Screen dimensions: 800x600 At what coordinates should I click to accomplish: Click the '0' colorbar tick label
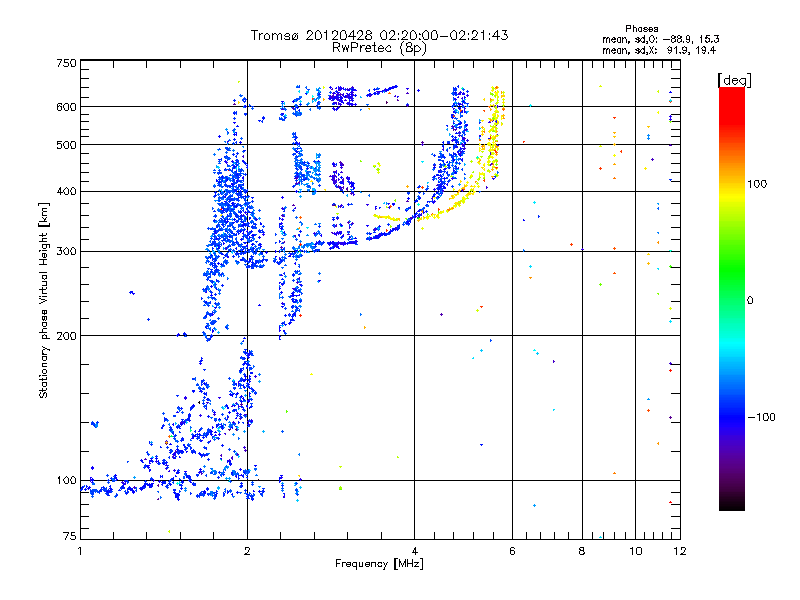(x=750, y=301)
